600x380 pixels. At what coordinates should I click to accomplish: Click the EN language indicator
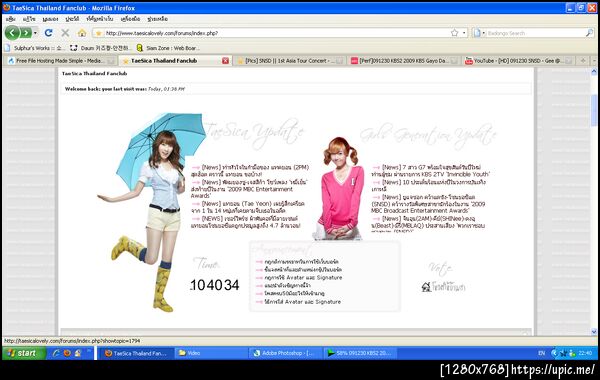point(541,353)
